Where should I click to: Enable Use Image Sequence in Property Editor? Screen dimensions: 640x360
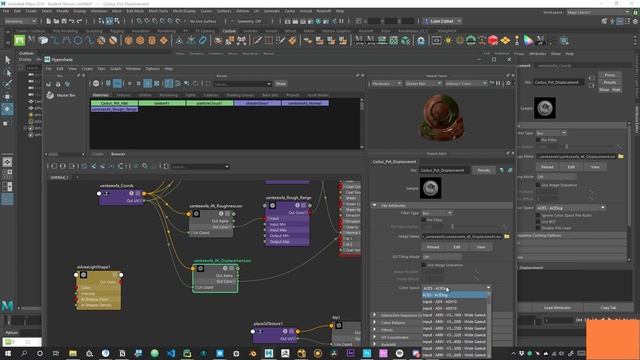coord(424,265)
